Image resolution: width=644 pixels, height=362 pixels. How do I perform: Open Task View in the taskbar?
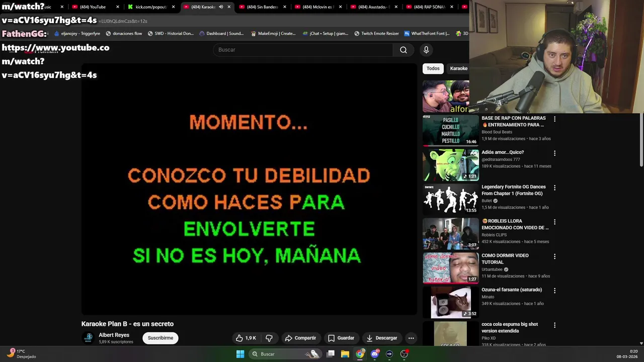331,354
